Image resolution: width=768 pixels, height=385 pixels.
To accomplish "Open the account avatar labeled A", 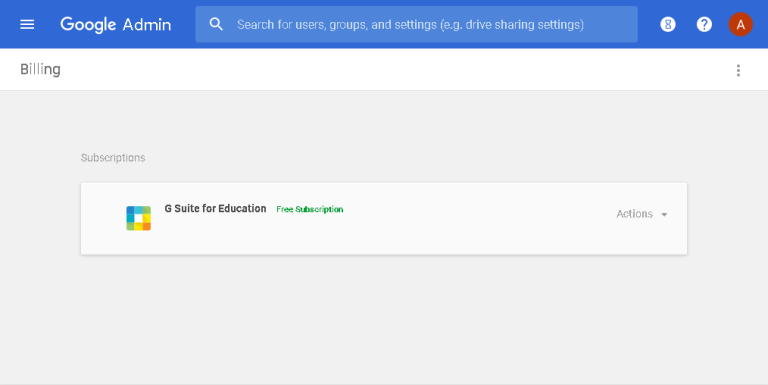I will coord(740,24).
